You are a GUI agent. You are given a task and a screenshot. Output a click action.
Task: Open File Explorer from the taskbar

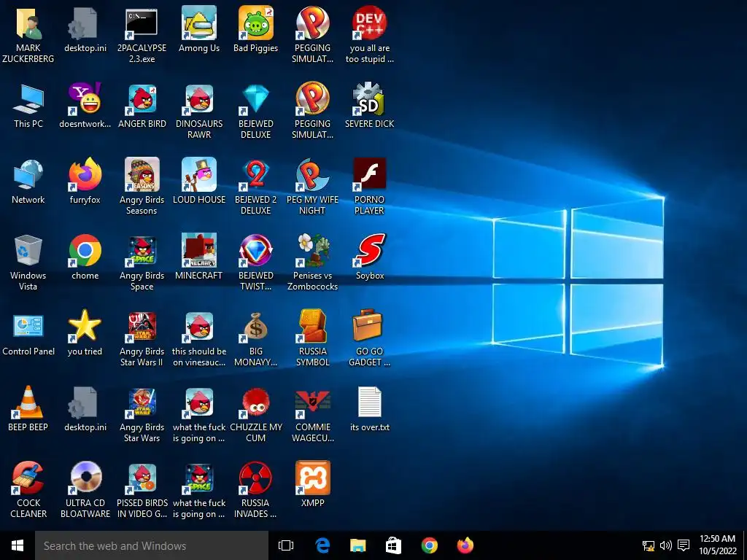pyautogui.click(x=357, y=545)
